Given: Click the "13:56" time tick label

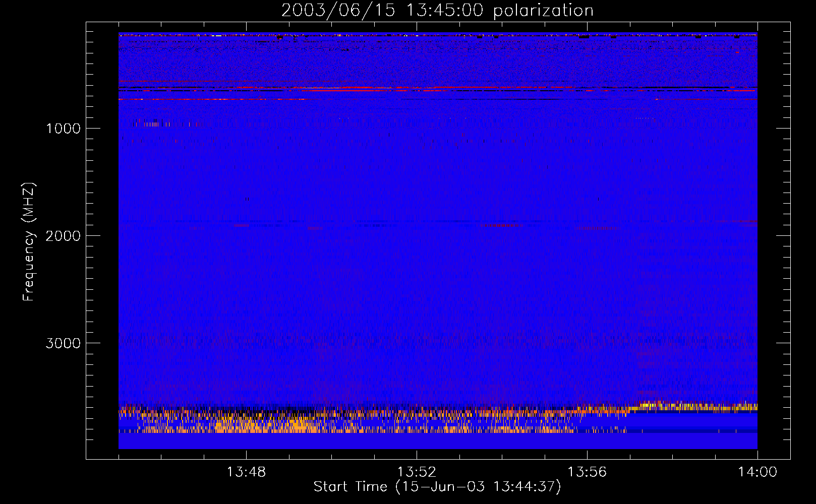Looking at the screenshot, I should pyautogui.click(x=587, y=472).
